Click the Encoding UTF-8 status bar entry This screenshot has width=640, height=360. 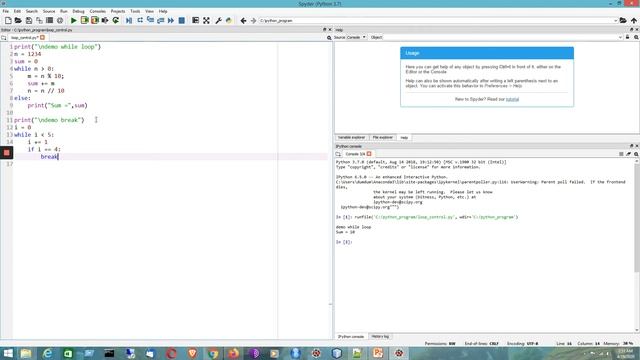click(522, 344)
